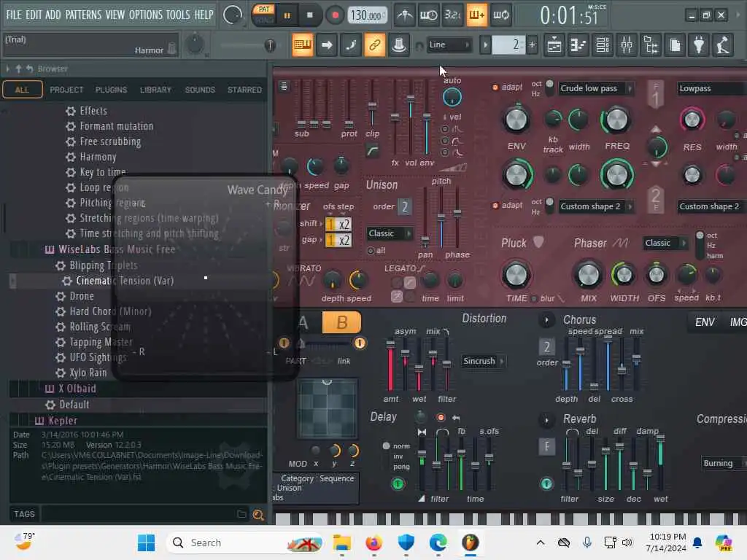This screenshot has width=747, height=560.
Task: Toggle the lower adapt LED
Action: click(495, 205)
